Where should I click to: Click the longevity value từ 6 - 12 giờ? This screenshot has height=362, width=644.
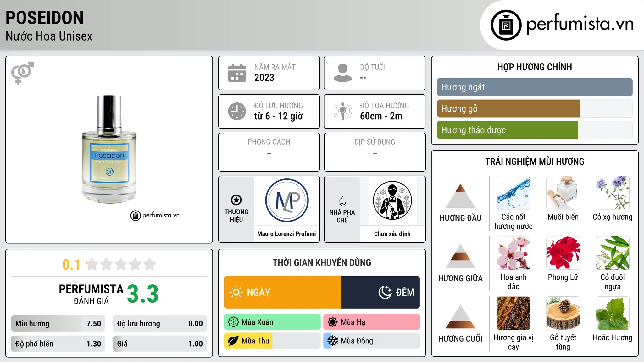(x=279, y=116)
